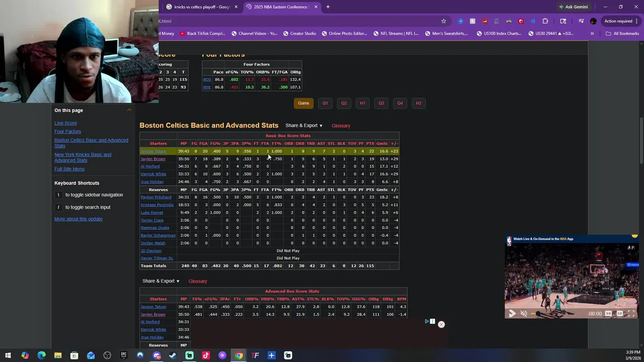Viewport: 644px width, 362px height.
Task: Collapse the On this page sidebar
Action: coord(129,110)
